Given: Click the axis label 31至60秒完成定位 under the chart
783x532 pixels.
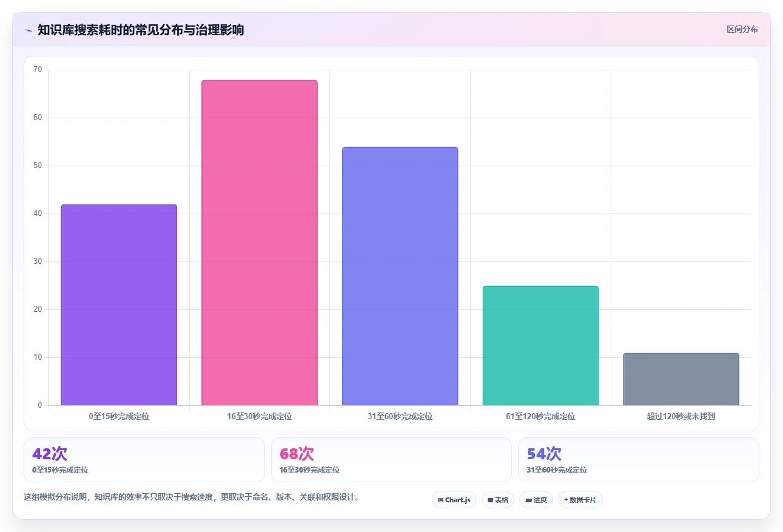Looking at the screenshot, I should tap(400, 417).
